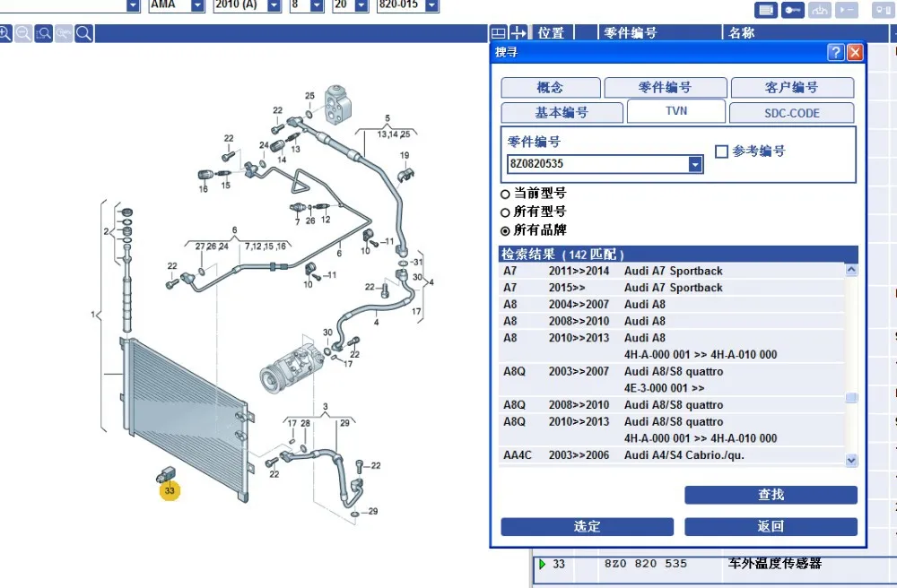Expand the 零件编号 combo box history
Screen dimensions: 897x588
[694, 165]
